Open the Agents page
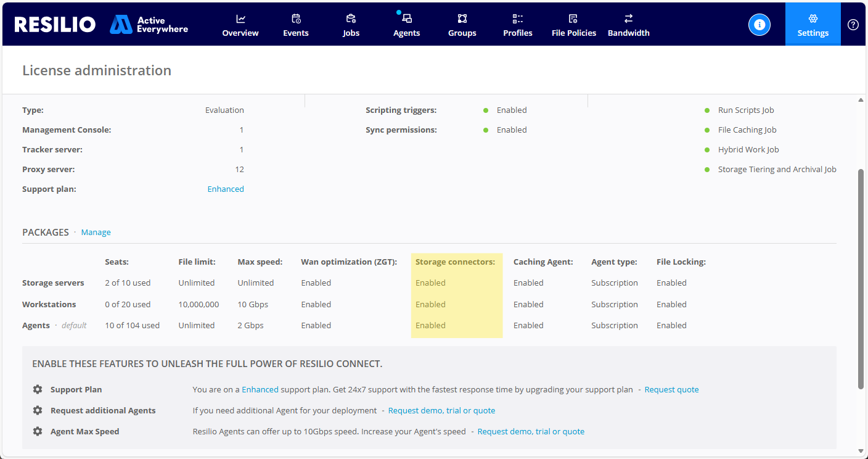This screenshot has height=459, width=868. (406, 25)
